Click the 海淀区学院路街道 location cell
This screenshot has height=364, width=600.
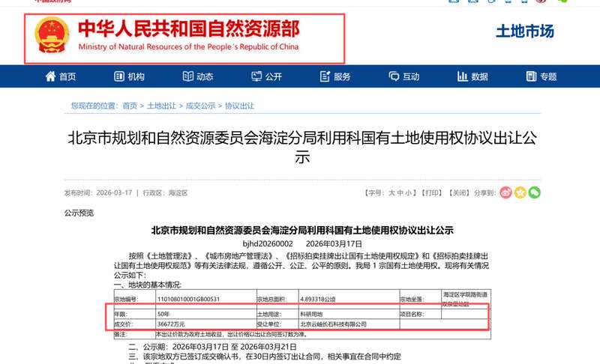[x=465, y=299]
